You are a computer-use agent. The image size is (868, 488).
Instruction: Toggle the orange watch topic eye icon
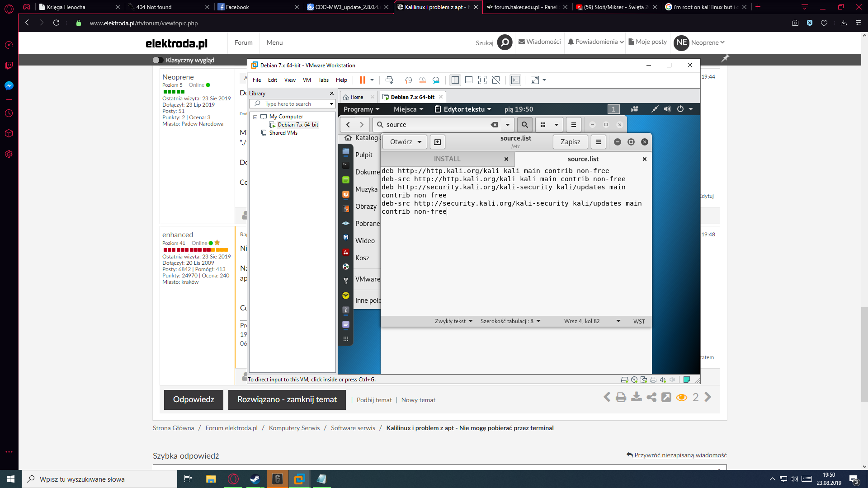682,397
